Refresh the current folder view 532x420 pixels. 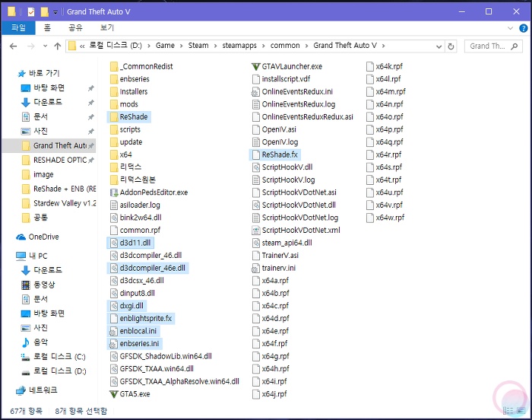(x=451, y=46)
